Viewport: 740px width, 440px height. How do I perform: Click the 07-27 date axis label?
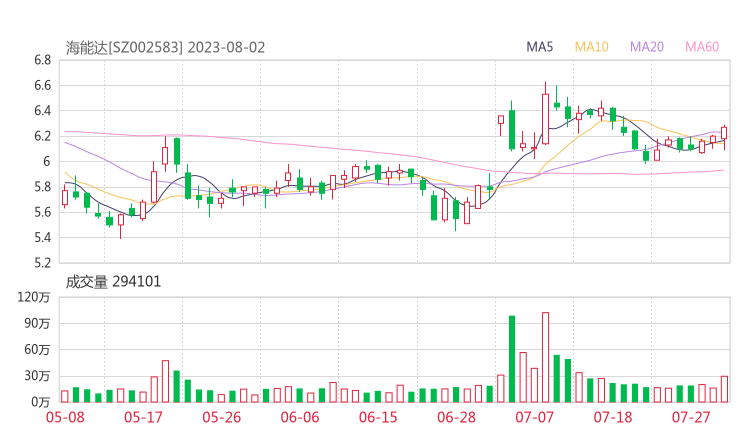691,417
